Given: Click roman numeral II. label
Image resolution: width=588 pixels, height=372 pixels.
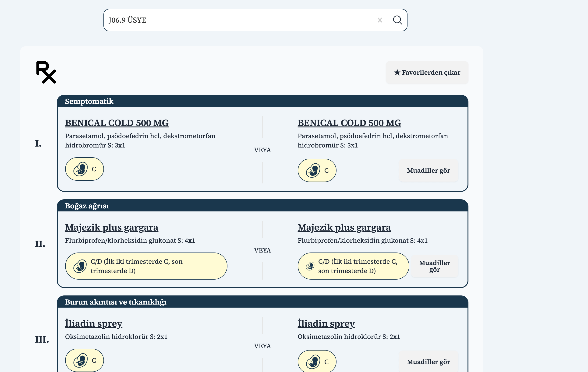Looking at the screenshot, I should click(x=40, y=244).
